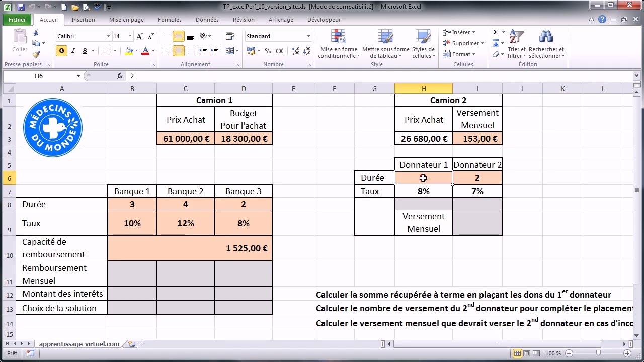
Task: Open Mise en forme conditionnelle
Action: point(339,44)
